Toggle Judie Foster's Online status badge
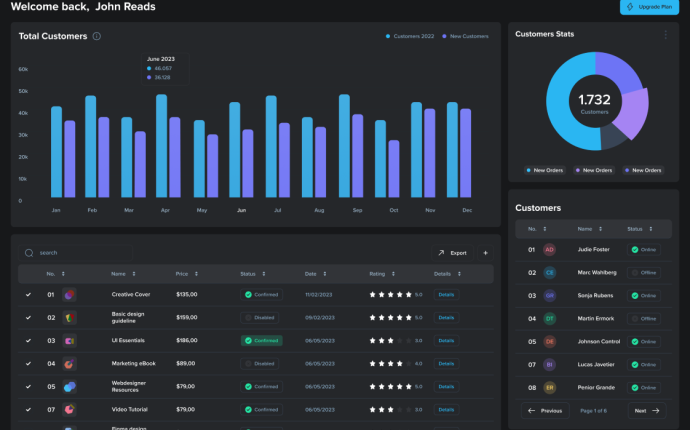 (x=643, y=250)
